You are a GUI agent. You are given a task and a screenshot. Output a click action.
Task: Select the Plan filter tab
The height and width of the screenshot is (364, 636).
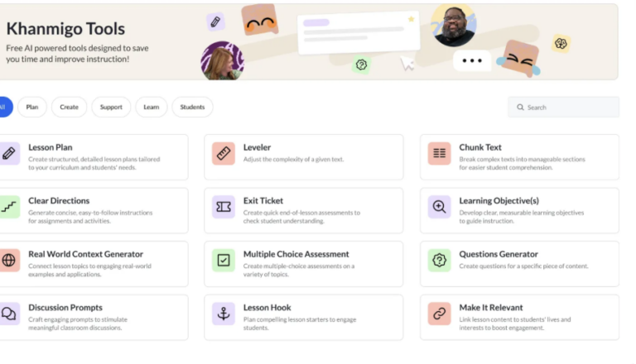pos(32,107)
